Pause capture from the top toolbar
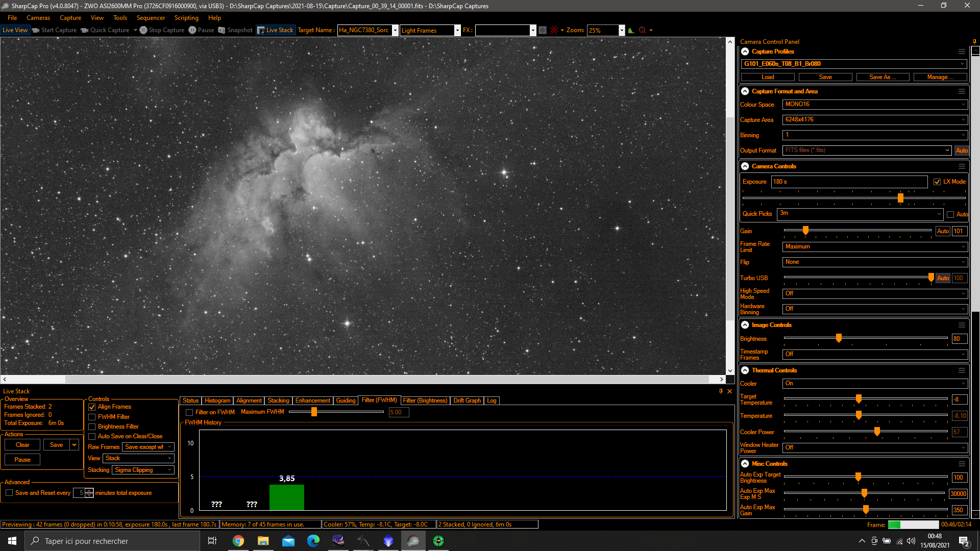 201,30
